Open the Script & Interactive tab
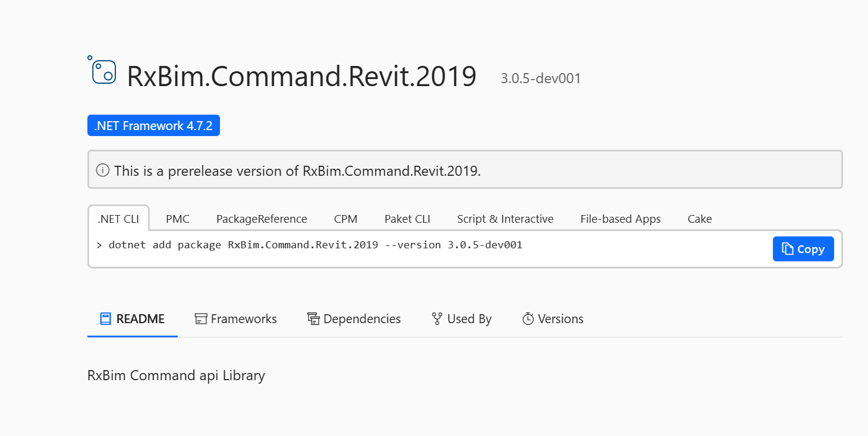 [x=505, y=219]
